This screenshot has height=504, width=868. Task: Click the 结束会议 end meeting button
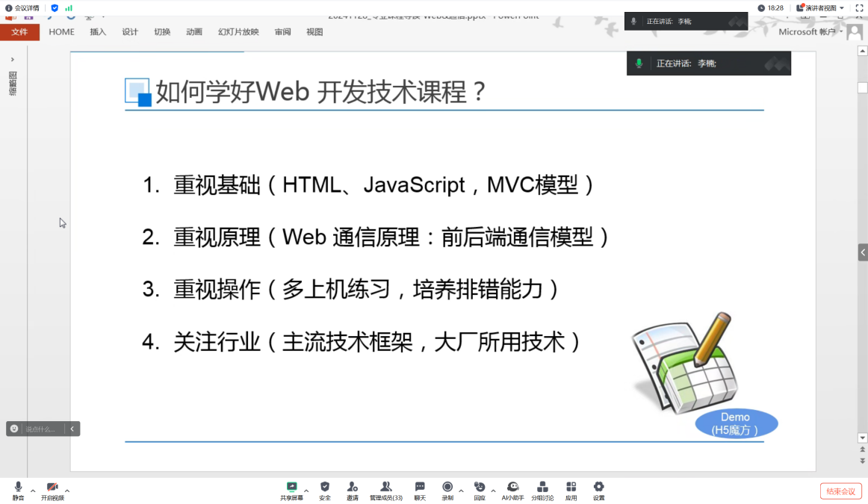840,491
